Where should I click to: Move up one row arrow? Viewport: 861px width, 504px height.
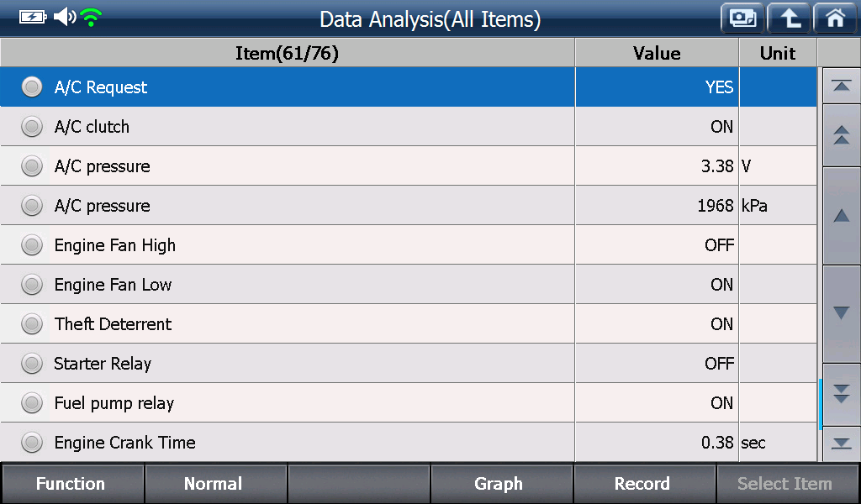(841, 216)
